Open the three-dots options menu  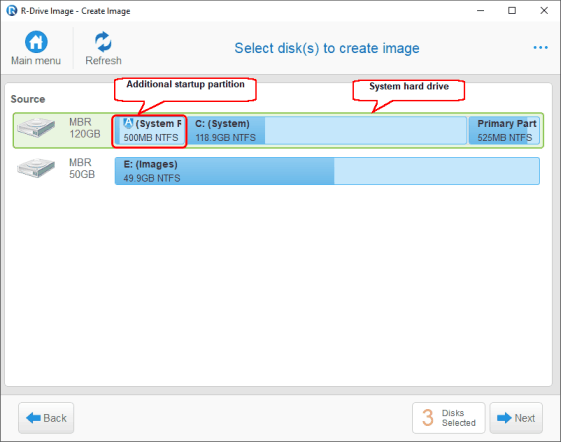(540, 48)
